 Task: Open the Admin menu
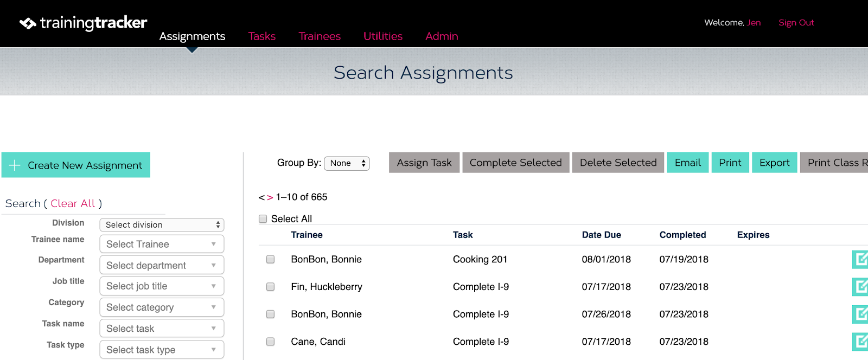tap(442, 36)
